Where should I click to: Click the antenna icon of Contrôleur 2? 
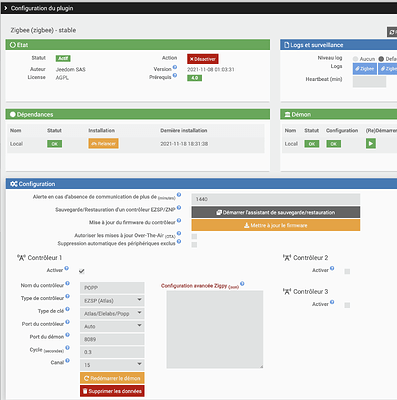287,258
